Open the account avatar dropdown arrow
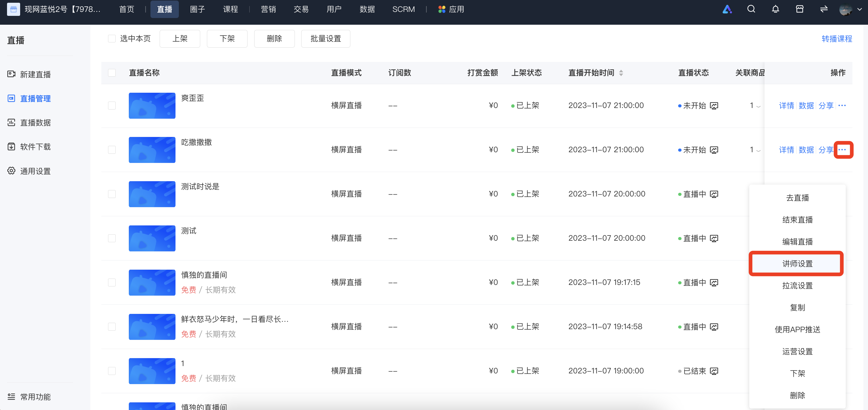The image size is (868, 410). 859,9
